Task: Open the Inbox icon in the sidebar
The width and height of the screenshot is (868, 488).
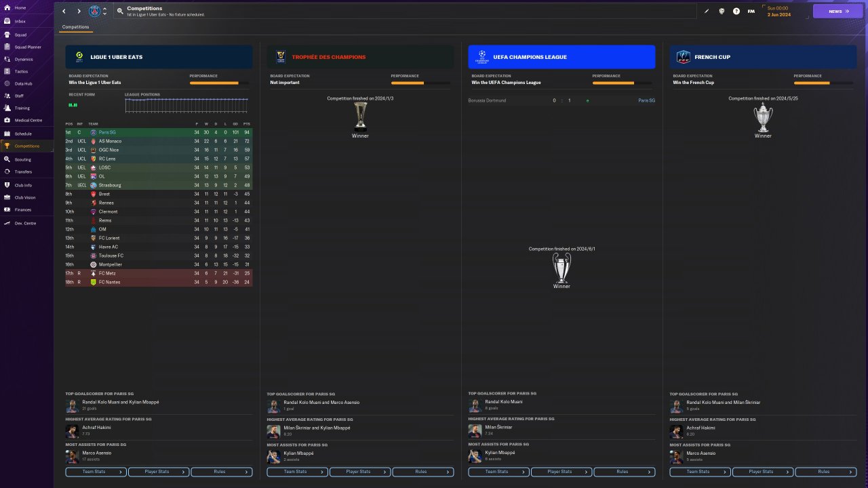Action: (7, 22)
